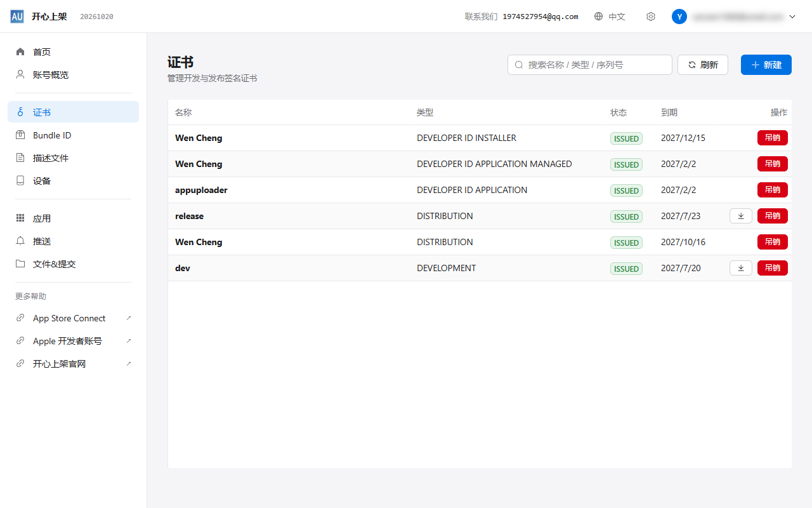Screen dimensions: 812x508
Task: Click the AU app logo icon
Action: click(17, 17)
